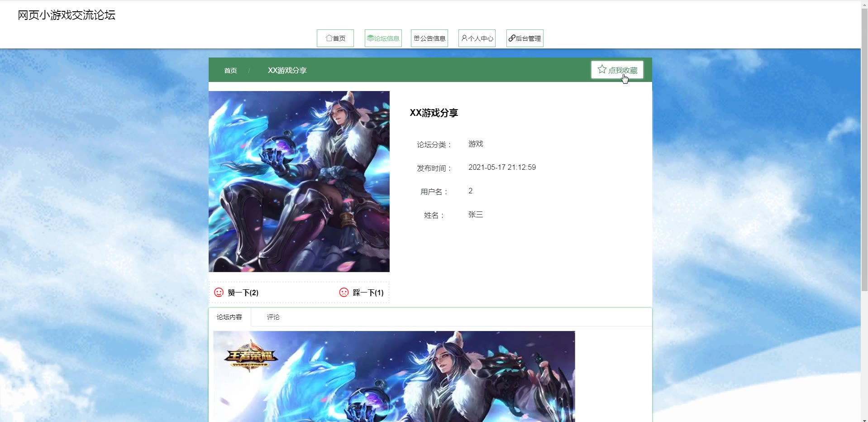Click the publish time 2021-05-17 21:12:59

pyautogui.click(x=502, y=168)
